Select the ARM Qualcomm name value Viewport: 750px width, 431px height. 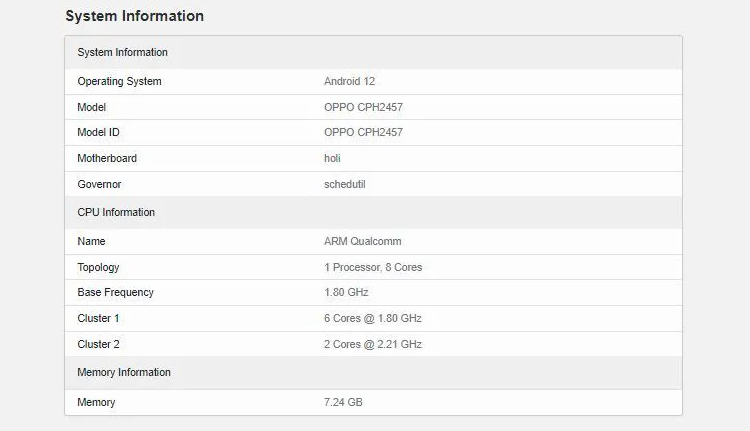[x=362, y=241]
